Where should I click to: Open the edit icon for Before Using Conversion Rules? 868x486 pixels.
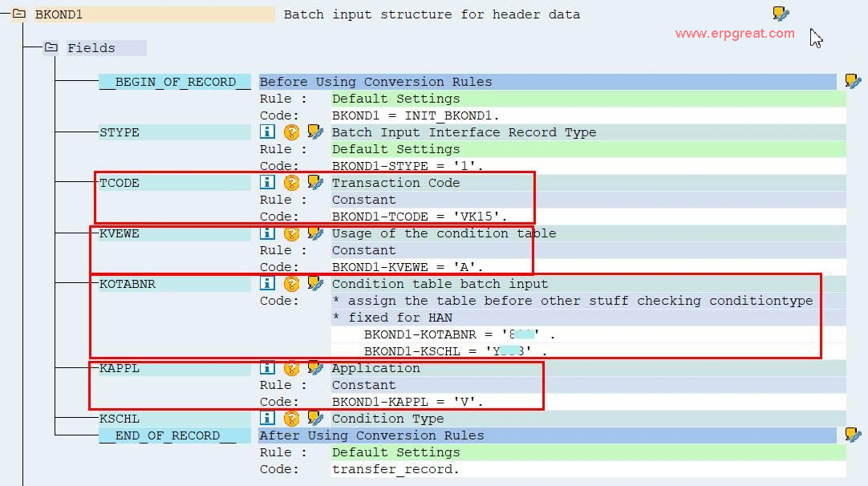pos(853,81)
